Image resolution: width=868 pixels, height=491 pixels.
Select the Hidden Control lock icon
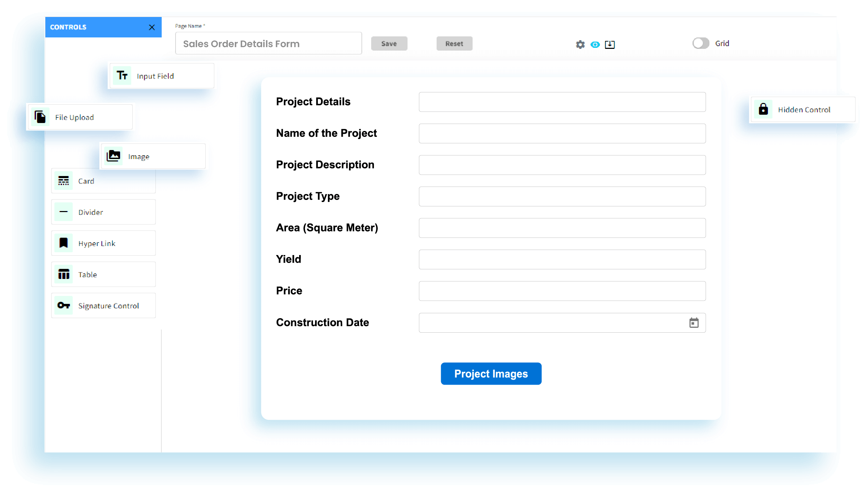pyautogui.click(x=763, y=109)
